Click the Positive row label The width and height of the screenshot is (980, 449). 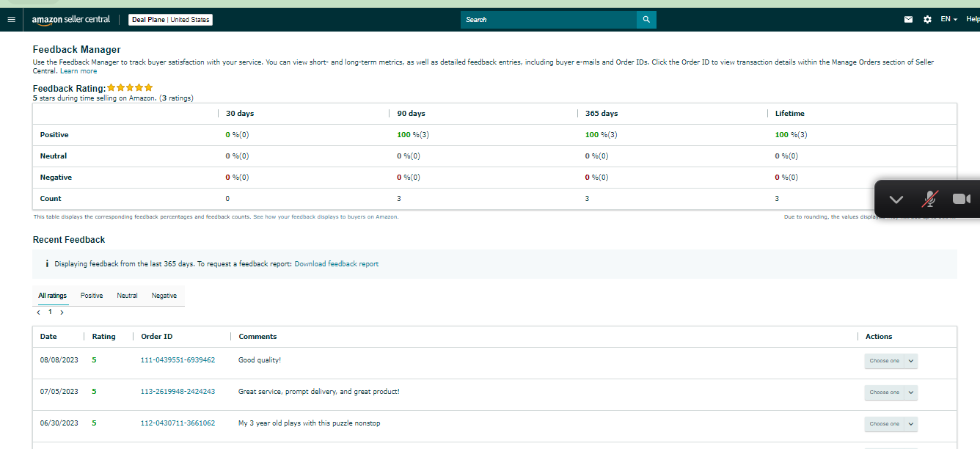(54, 135)
